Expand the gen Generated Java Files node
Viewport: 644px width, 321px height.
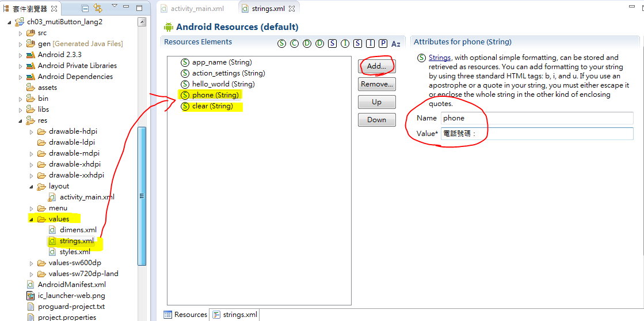(x=20, y=44)
